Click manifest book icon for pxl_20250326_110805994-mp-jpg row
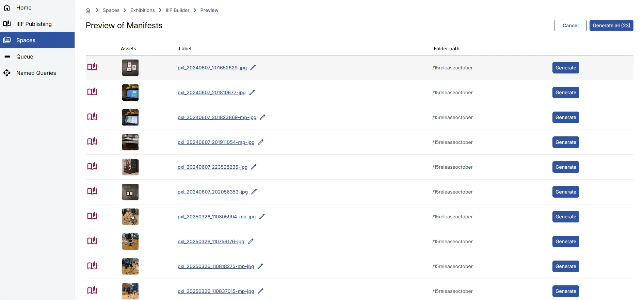This screenshot has width=644, height=300. pyautogui.click(x=92, y=216)
